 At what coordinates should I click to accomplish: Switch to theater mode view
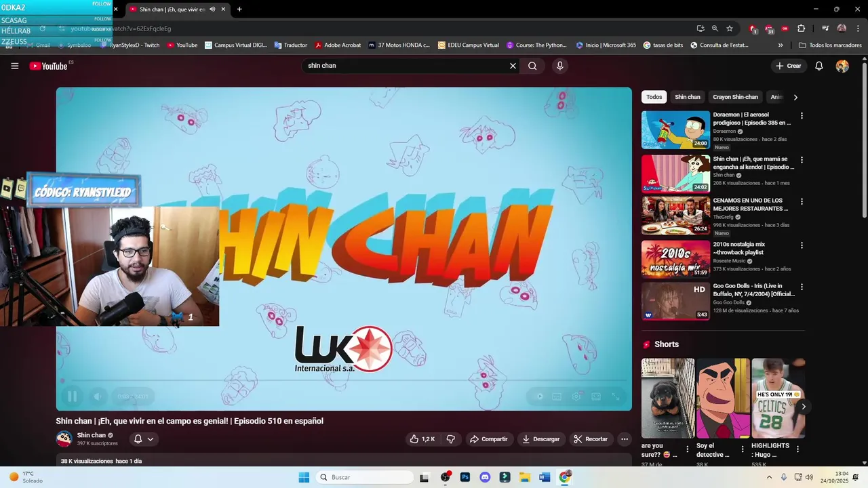point(596,396)
